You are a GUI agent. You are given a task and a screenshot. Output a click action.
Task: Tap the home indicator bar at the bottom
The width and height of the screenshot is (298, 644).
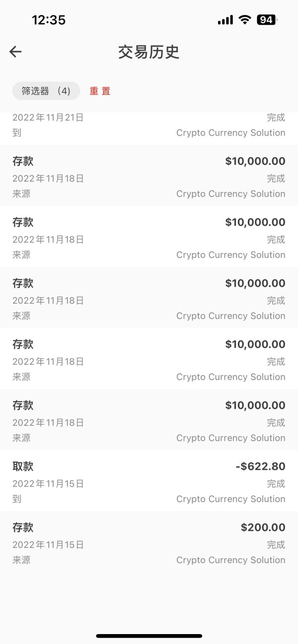pyautogui.click(x=149, y=636)
